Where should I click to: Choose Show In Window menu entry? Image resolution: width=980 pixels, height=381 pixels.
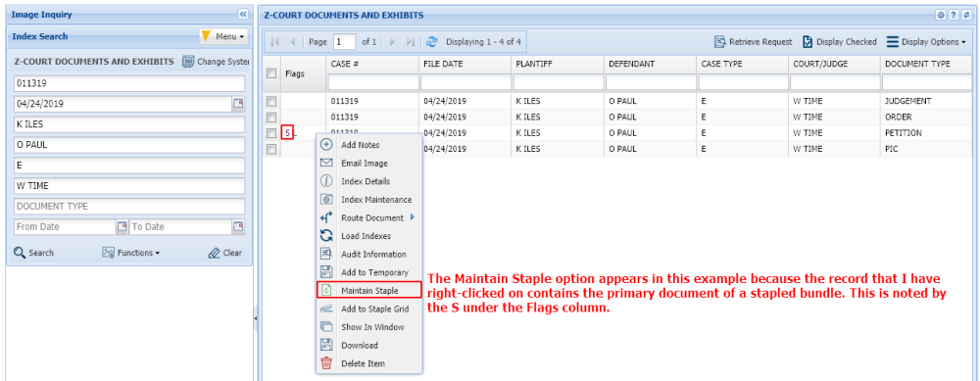[369, 327]
